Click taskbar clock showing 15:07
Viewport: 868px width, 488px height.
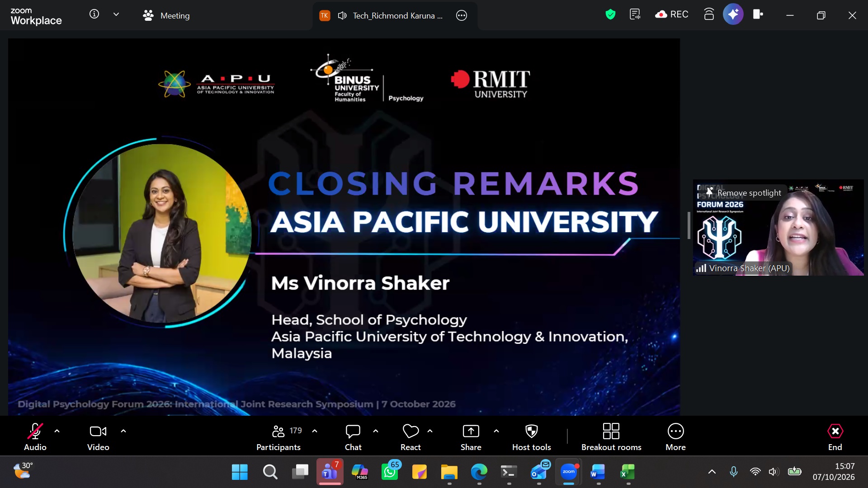pos(834,472)
